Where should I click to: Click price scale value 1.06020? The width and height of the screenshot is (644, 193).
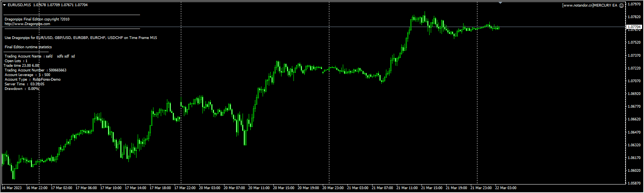[x=634, y=171]
